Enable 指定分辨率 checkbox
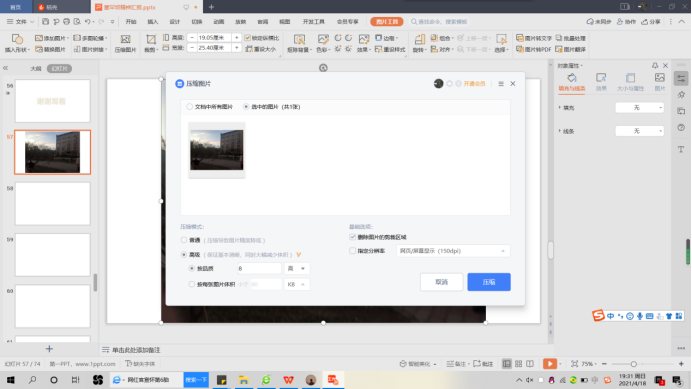 pos(353,251)
